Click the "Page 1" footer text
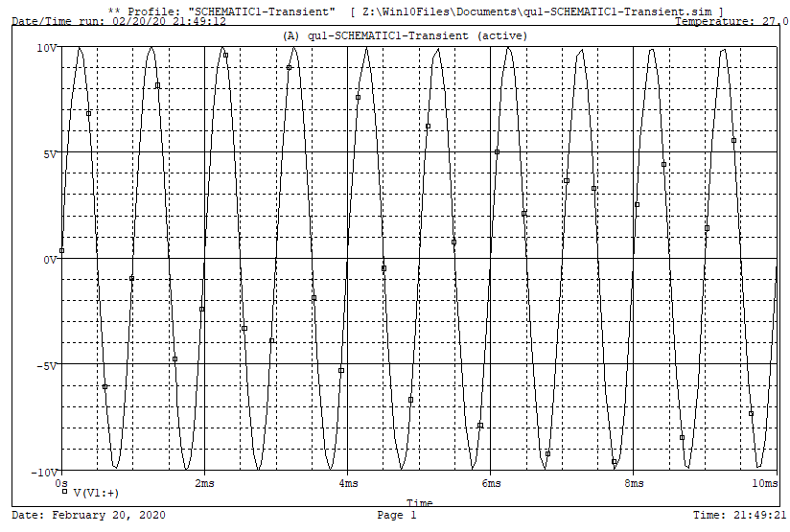790x532 pixels. click(397, 515)
